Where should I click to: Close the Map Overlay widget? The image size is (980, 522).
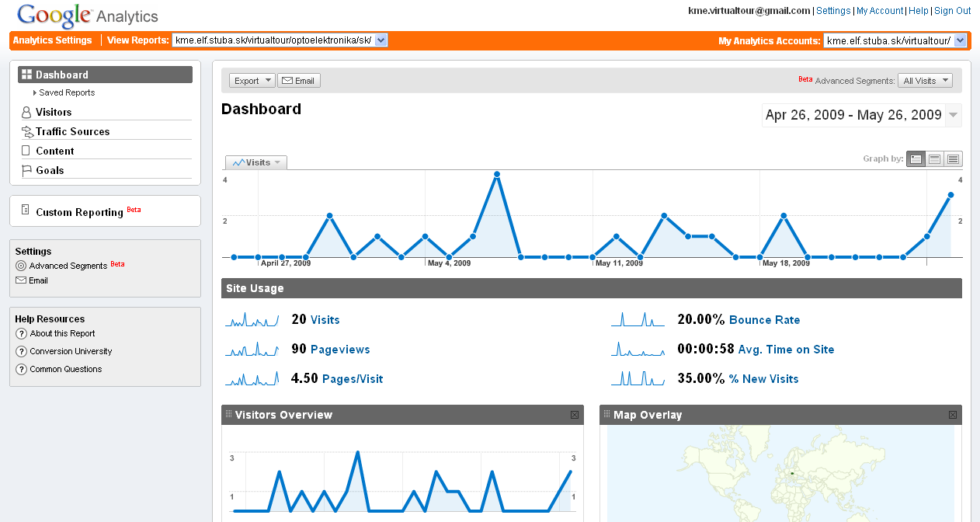tap(953, 415)
